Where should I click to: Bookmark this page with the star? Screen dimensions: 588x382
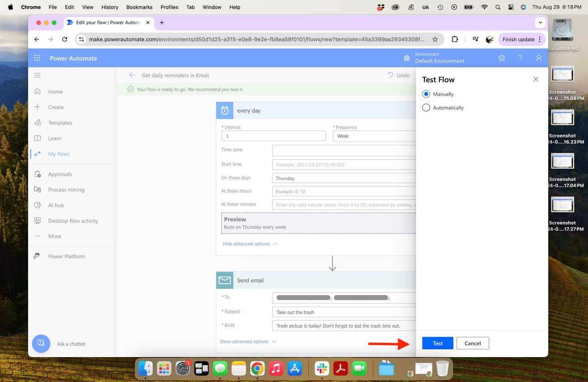click(435, 39)
